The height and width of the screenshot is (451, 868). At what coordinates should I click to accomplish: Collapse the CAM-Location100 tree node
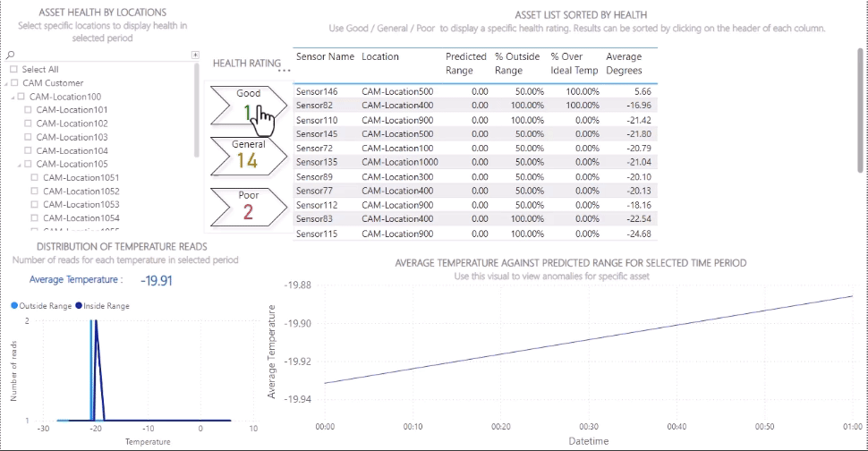[13, 97]
